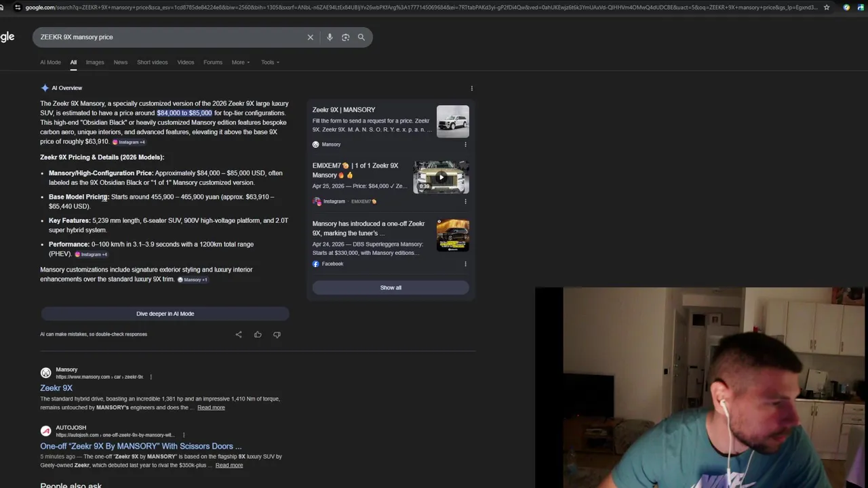Open the Short videos tab
The height and width of the screenshot is (488, 868).
click(152, 62)
